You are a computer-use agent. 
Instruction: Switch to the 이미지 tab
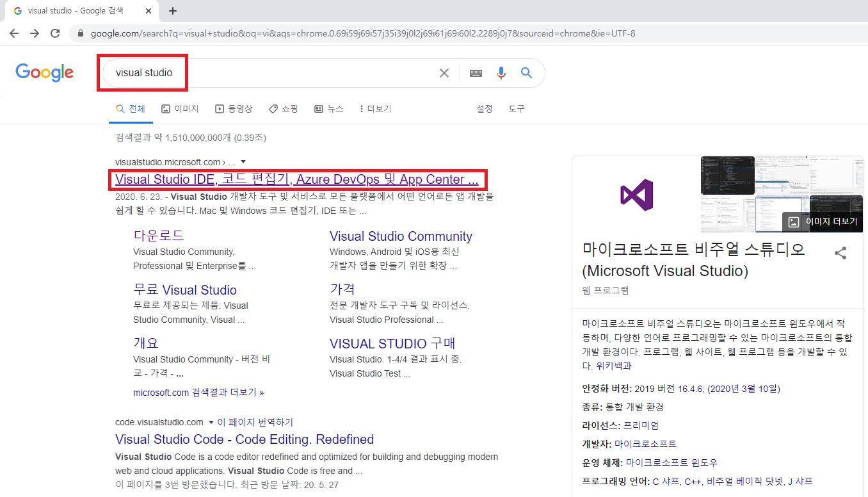click(x=180, y=109)
